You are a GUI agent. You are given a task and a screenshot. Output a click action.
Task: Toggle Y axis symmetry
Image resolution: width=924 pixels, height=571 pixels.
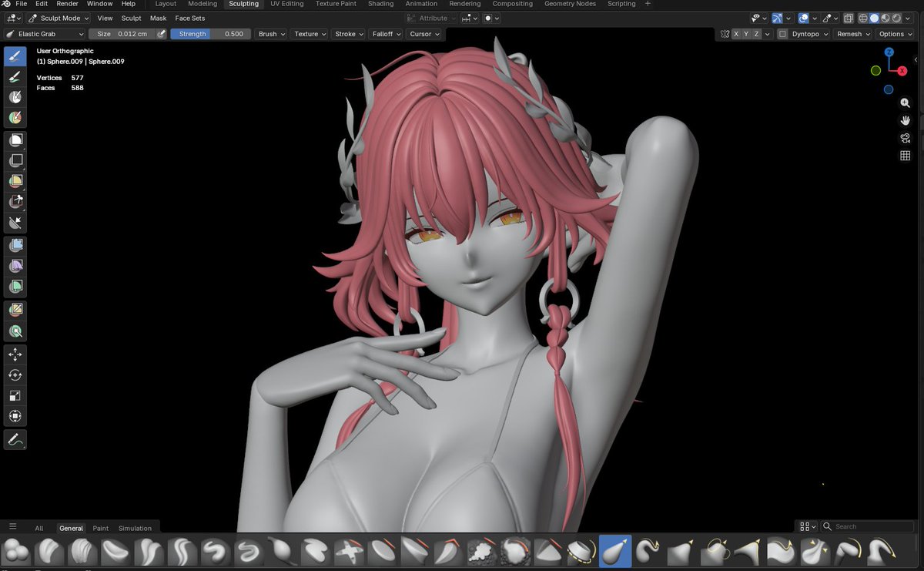(x=747, y=34)
